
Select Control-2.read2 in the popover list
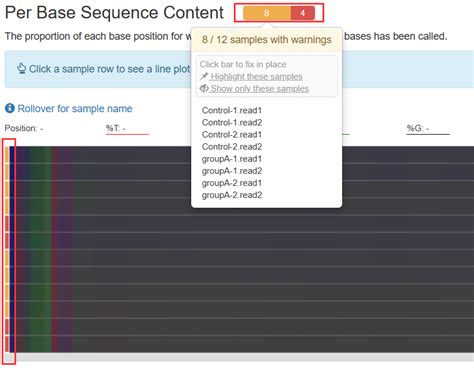click(x=232, y=147)
